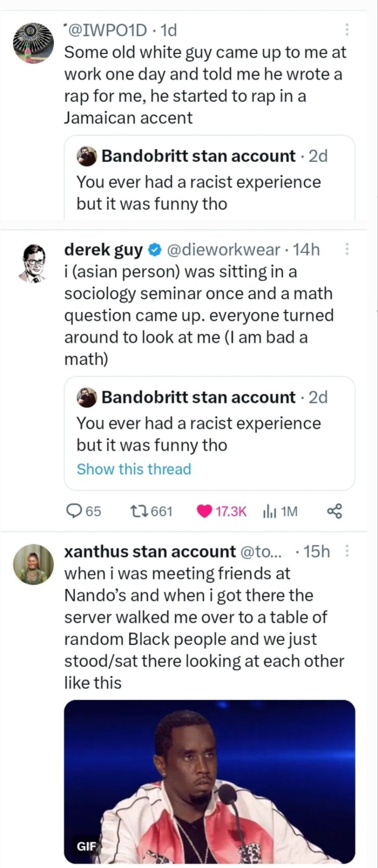Open the @dieworkwear handle link
Screen dimensions: 378x868
(223, 250)
